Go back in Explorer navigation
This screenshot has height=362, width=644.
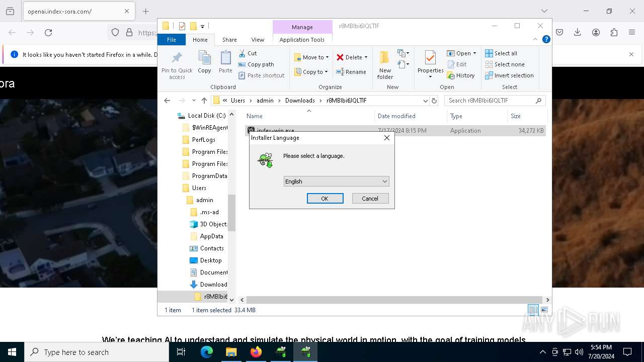(x=167, y=101)
